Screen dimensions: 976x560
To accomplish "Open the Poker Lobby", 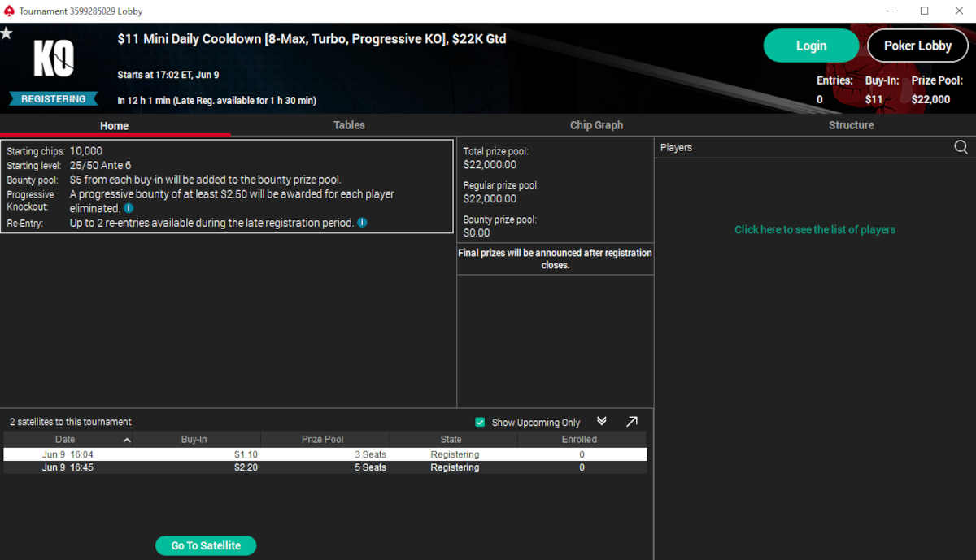I will [917, 46].
